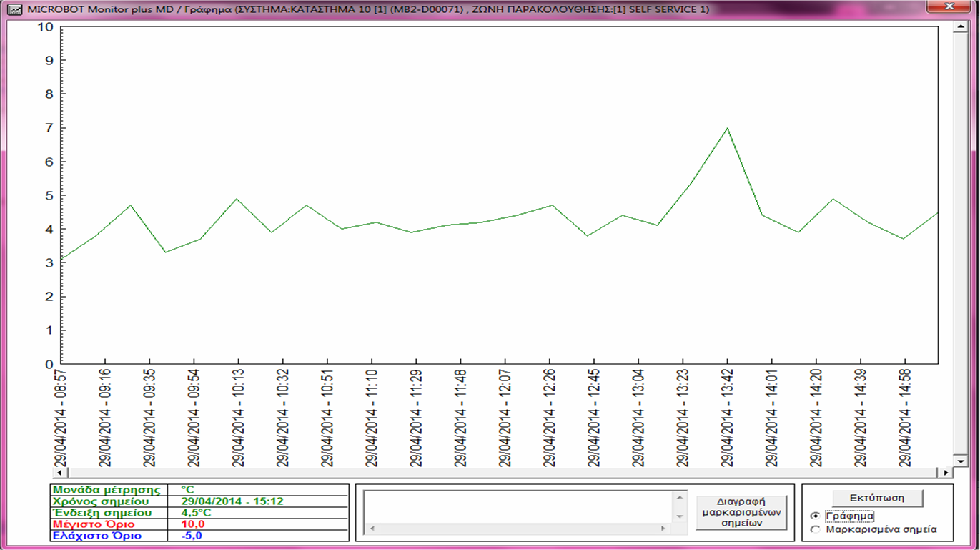
Task: Click Διαγραφή μαρκαρισμένων σημείων button
Action: tap(741, 512)
